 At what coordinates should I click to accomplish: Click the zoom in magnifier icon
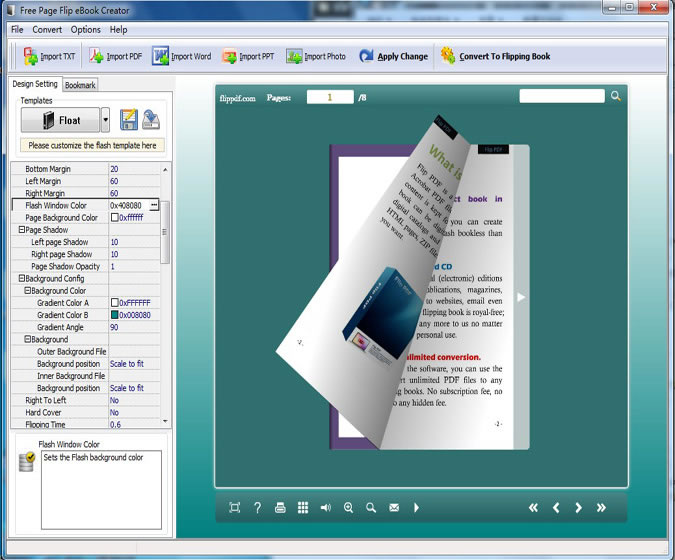(x=349, y=508)
